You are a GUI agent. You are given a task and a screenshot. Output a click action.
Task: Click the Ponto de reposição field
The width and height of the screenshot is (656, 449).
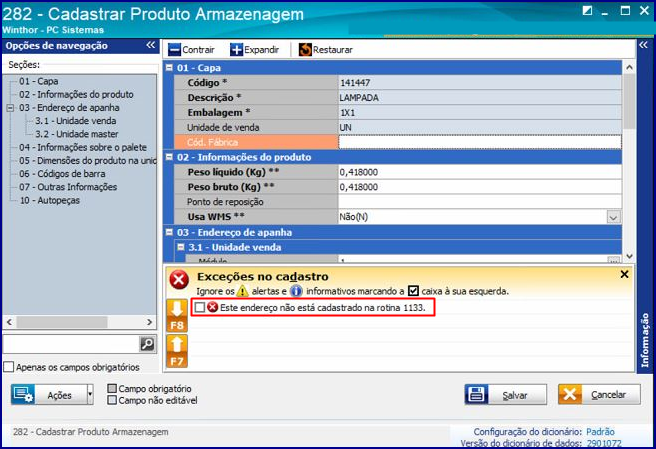pos(480,202)
